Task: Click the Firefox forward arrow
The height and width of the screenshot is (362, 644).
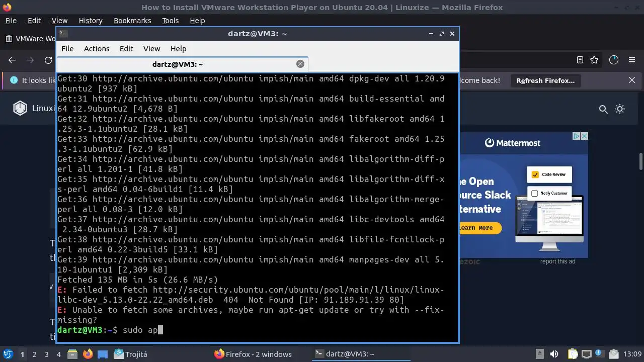Action: click(30, 60)
